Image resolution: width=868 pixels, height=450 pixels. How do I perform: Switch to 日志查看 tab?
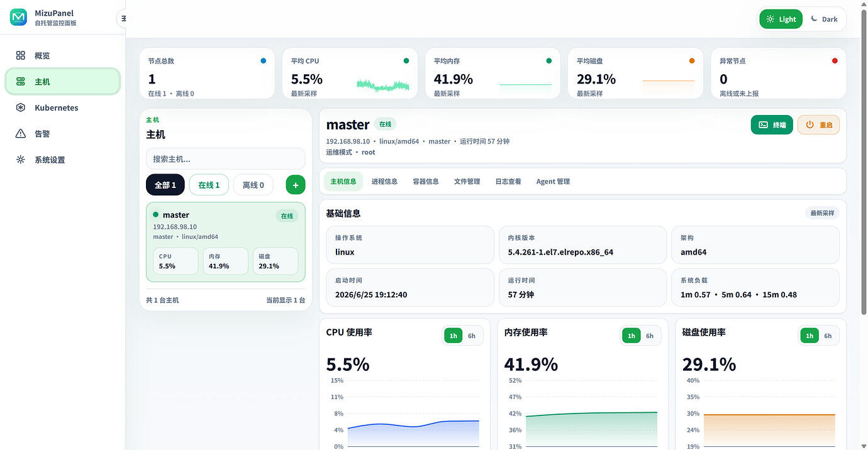[x=508, y=181]
